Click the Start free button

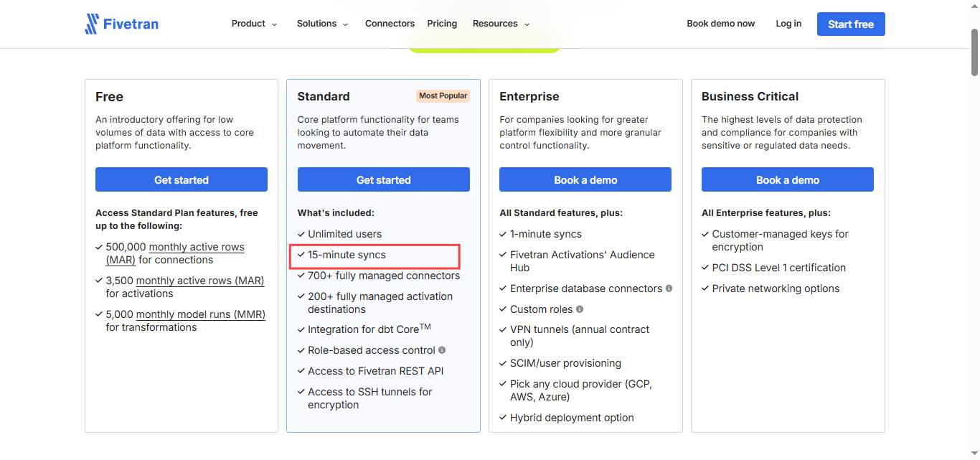pos(851,24)
